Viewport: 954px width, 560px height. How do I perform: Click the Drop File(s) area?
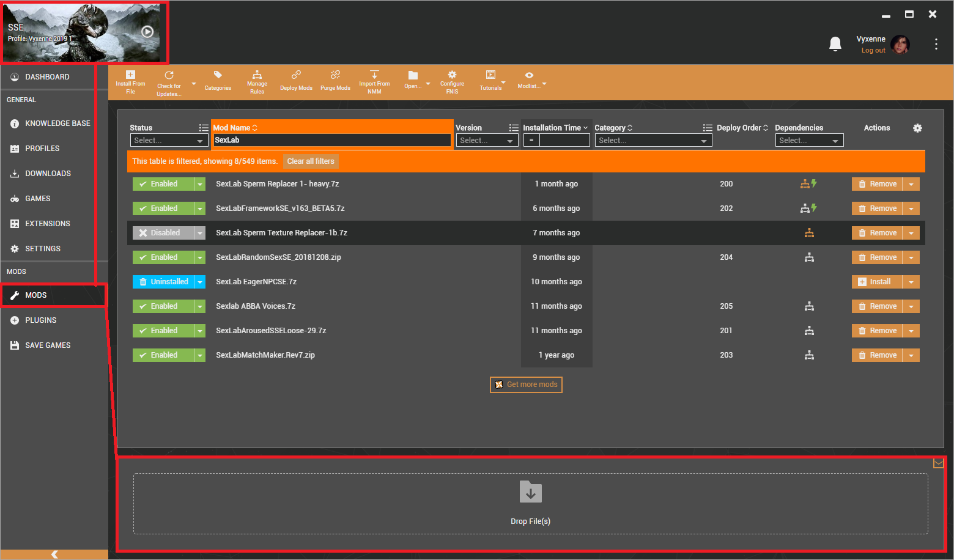pyautogui.click(x=530, y=504)
